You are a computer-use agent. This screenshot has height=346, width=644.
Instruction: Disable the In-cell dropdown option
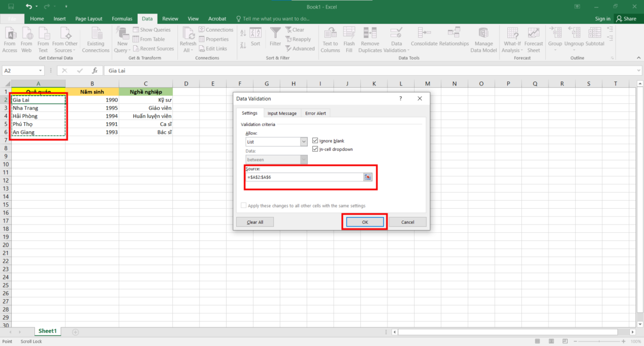(x=315, y=149)
